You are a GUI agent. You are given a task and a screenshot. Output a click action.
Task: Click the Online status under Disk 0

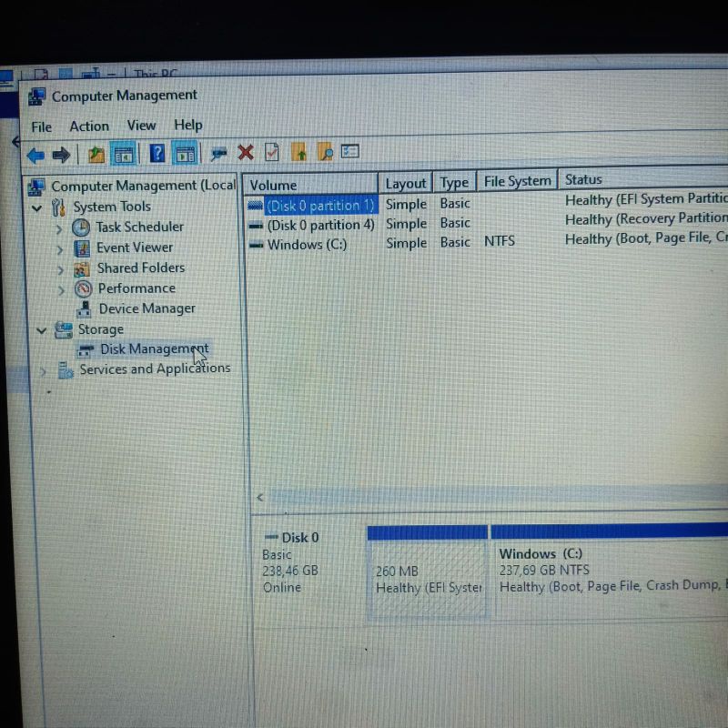point(282,587)
